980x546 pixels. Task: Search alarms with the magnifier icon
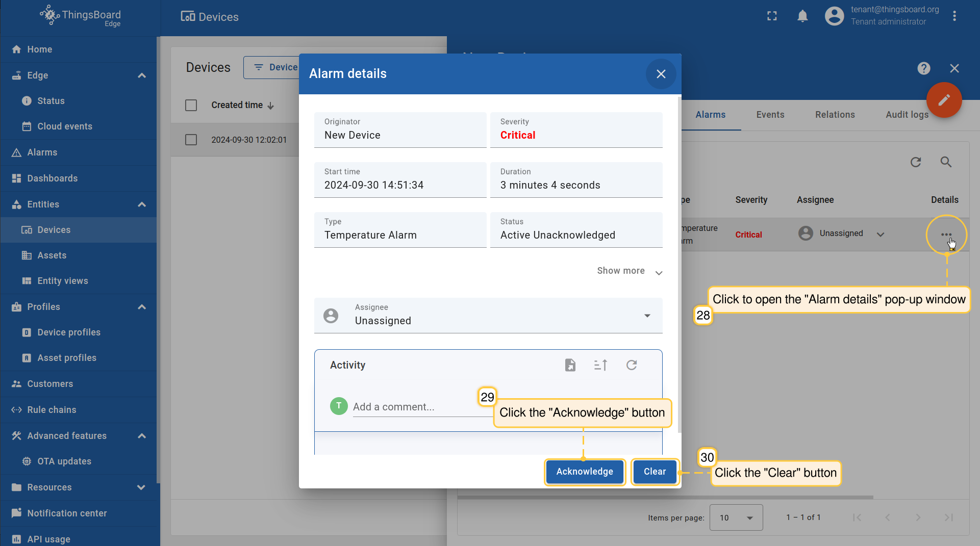[946, 162]
